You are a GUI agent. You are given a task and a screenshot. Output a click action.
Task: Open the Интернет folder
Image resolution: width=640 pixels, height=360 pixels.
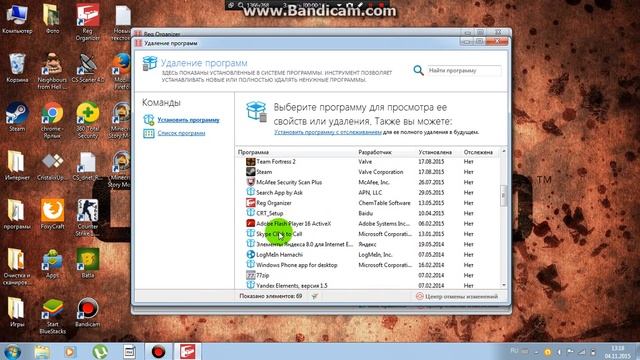17,166
